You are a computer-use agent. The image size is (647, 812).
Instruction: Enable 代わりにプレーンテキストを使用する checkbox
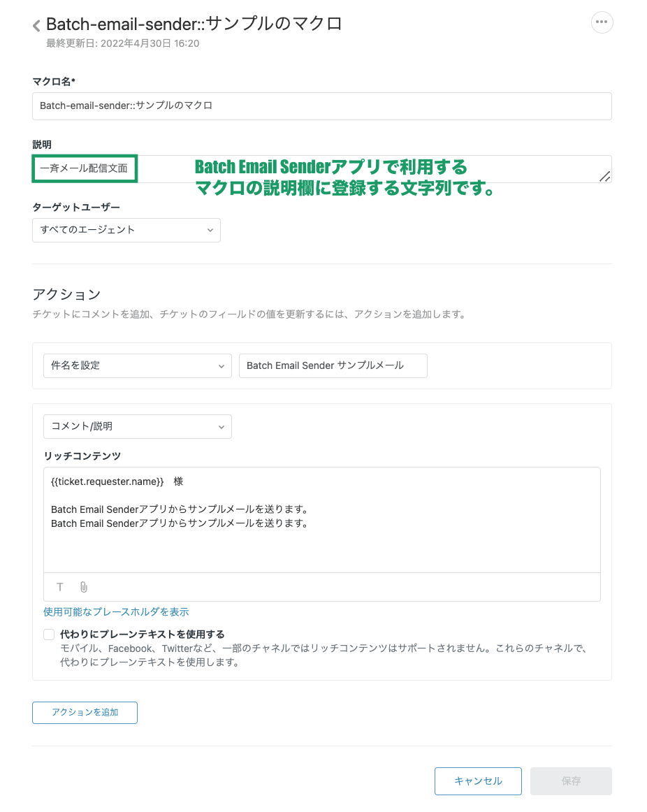coord(49,634)
